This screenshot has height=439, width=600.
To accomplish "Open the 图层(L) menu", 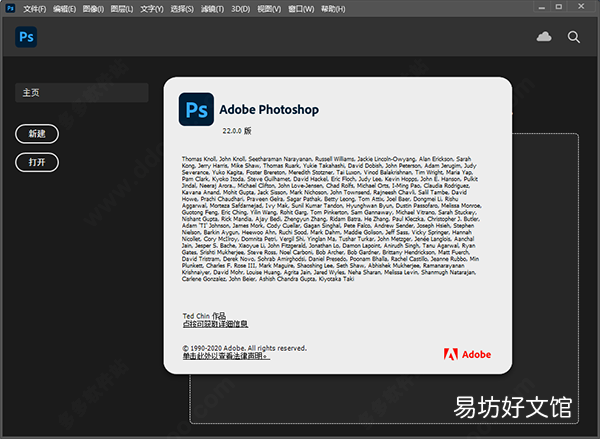I will 122,9.
